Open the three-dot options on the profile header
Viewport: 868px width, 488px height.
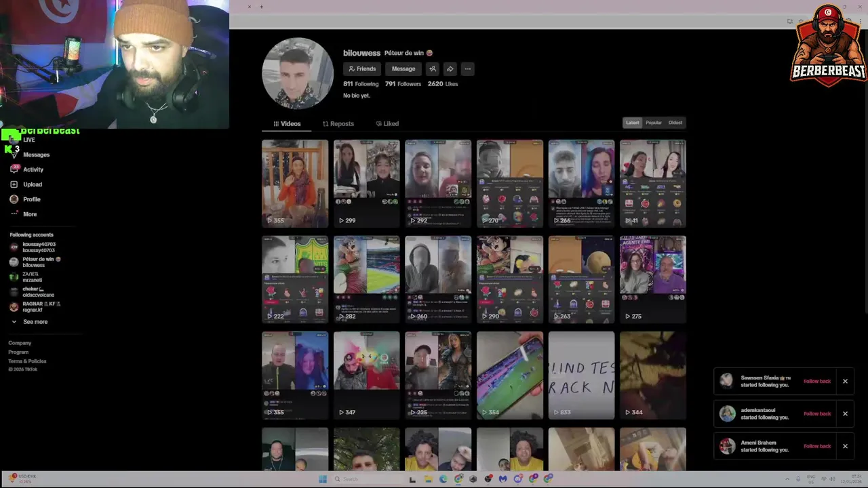[467, 68]
